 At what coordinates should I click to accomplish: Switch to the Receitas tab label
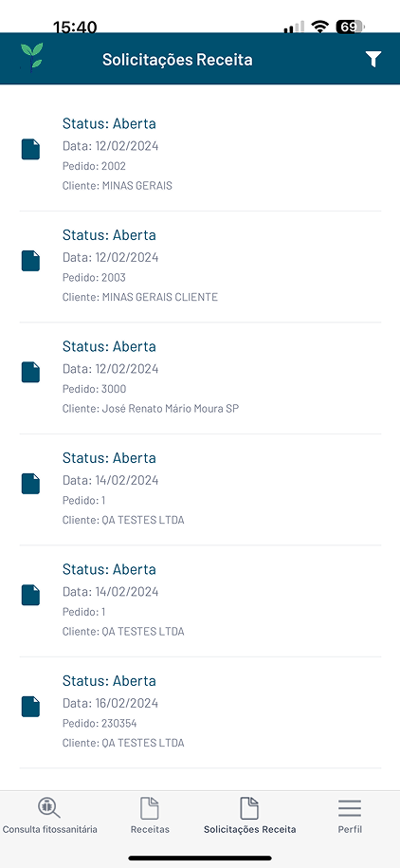[x=150, y=829]
